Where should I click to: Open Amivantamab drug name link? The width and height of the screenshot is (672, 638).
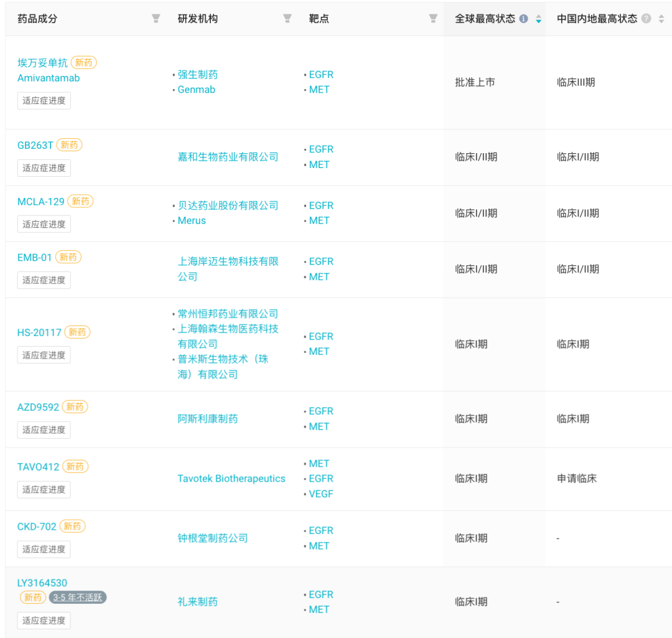[49, 78]
